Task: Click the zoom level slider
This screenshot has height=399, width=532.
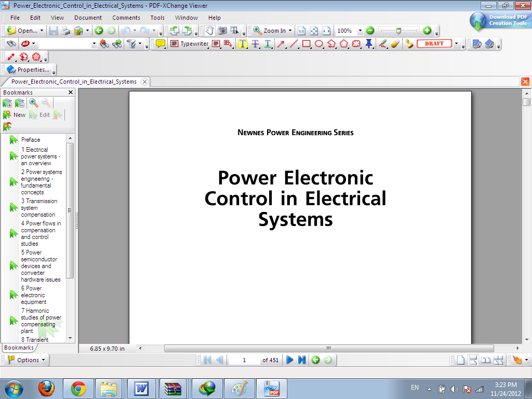Action: (x=397, y=30)
